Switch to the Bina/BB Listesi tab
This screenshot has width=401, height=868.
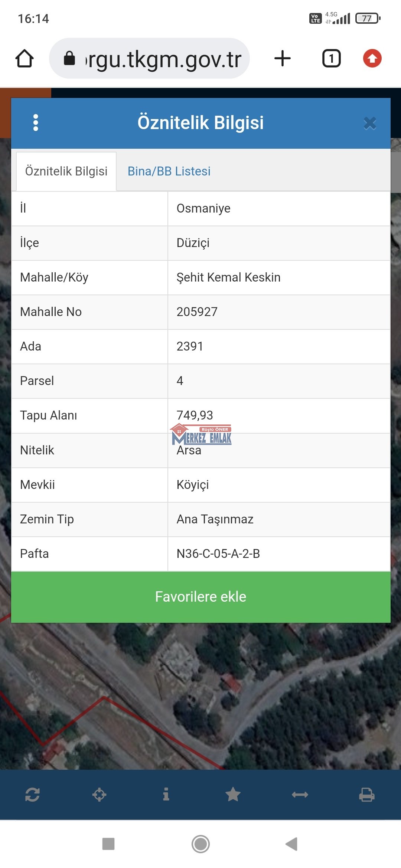pos(169,171)
